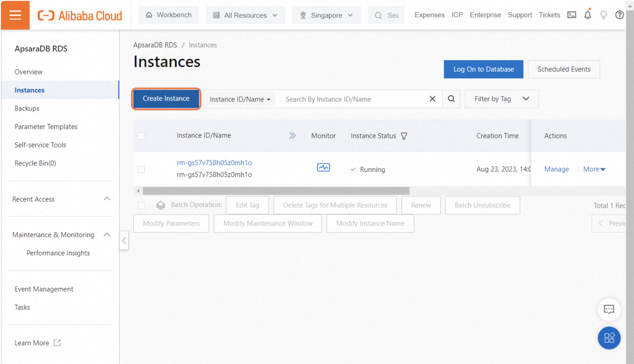
Task: Open the All Resources dropdown
Action: [x=245, y=15]
